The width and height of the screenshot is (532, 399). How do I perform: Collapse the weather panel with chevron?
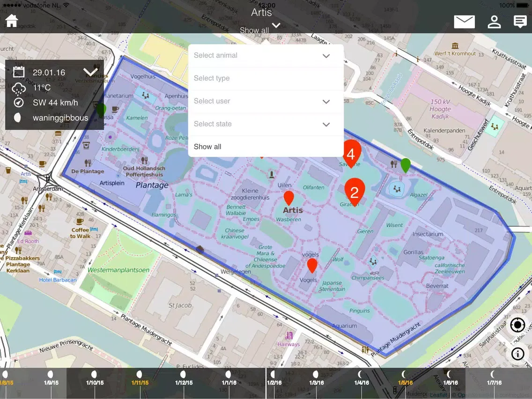pyautogui.click(x=90, y=72)
